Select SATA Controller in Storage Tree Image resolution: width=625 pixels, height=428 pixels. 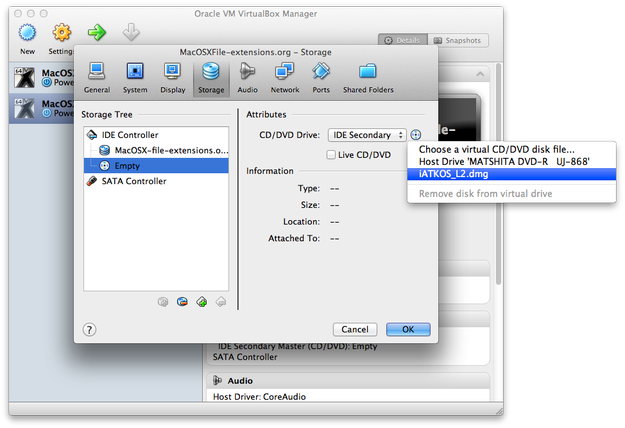pos(156,181)
